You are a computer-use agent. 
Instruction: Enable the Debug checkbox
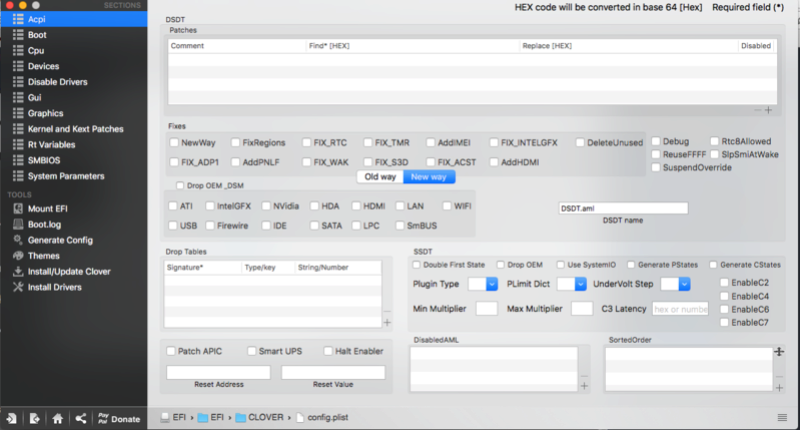[x=656, y=141]
